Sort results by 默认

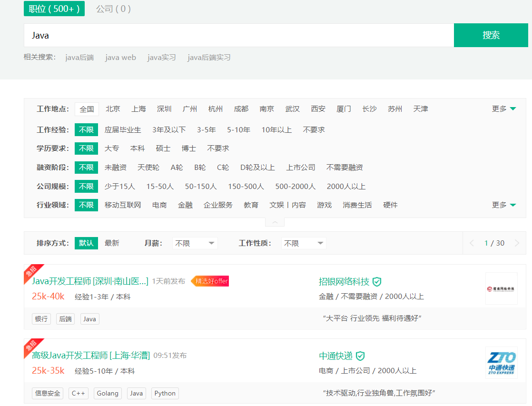(x=86, y=243)
